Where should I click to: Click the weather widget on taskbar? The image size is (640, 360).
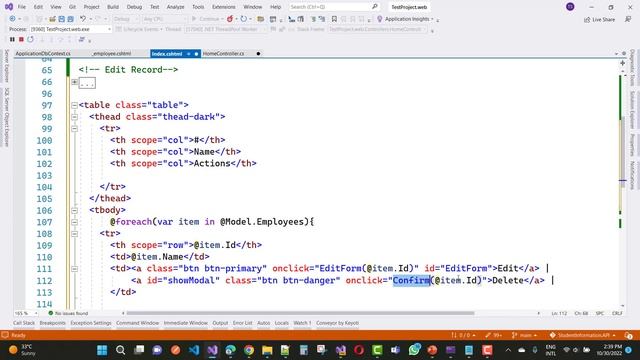click(x=22, y=350)
